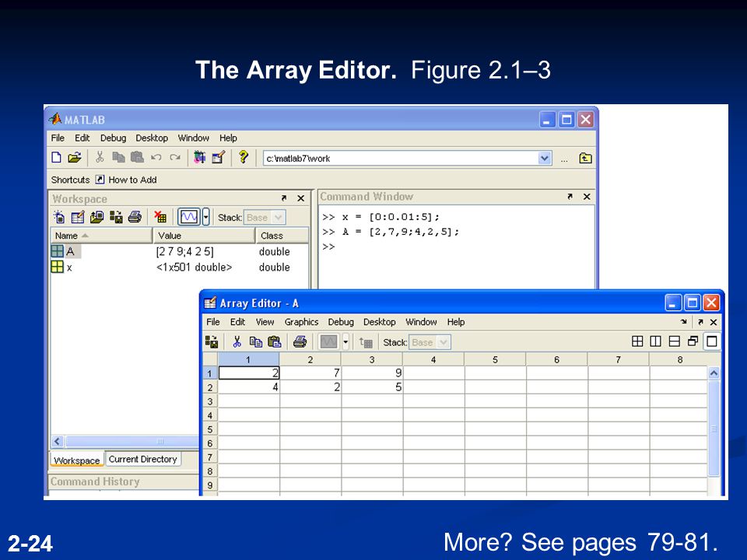This screenshot has height=560, width=747.
Task: Open current directory path dropdown arrow
Action: coord(544,158)
